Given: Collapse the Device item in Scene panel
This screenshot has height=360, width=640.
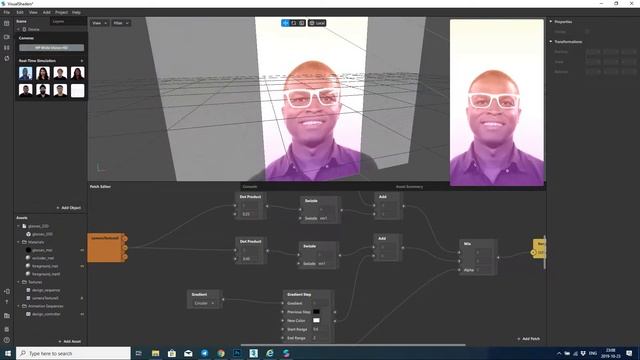Looking at the screenshot, I should point(18,29).
